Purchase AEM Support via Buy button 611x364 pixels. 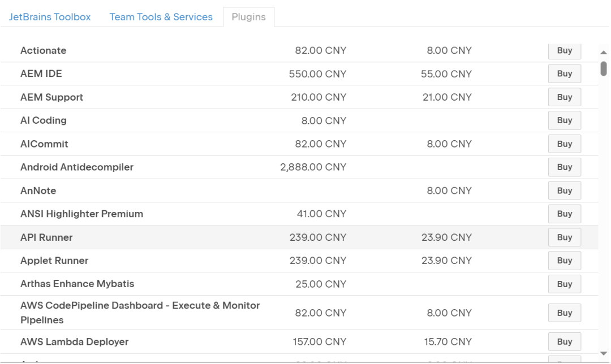[x=564, y=97]
